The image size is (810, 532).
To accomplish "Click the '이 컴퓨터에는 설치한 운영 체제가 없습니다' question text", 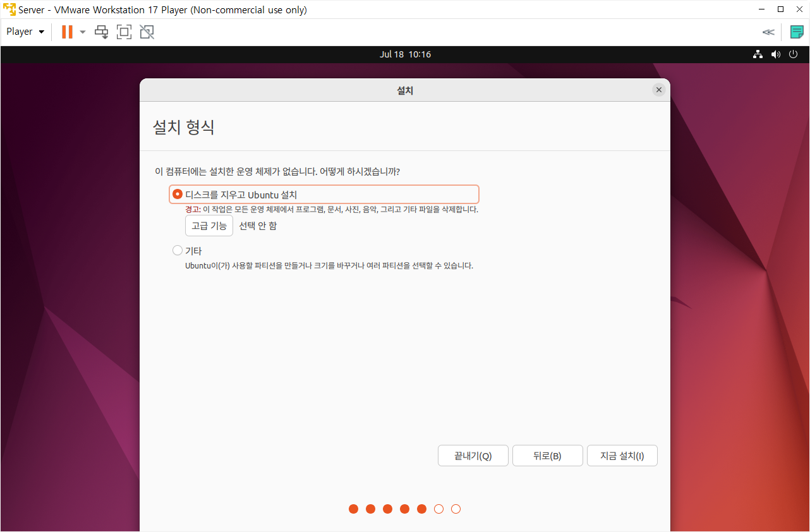I will pos(277,172).
